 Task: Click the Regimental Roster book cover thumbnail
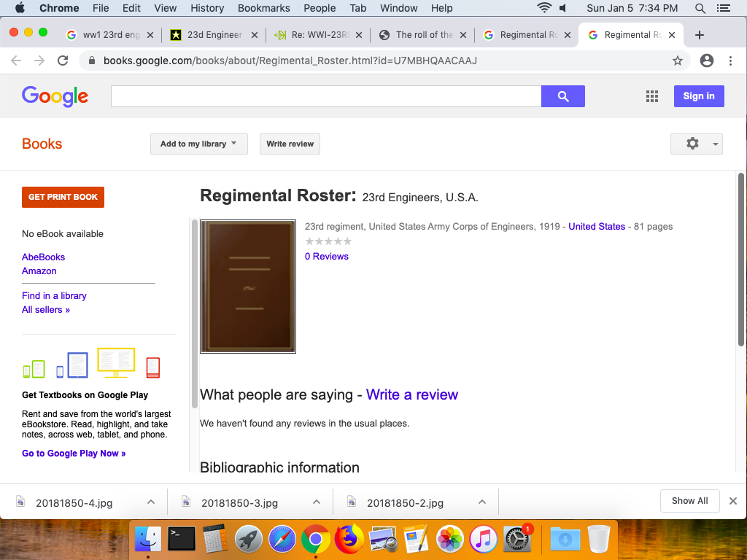tap(248, 287)
